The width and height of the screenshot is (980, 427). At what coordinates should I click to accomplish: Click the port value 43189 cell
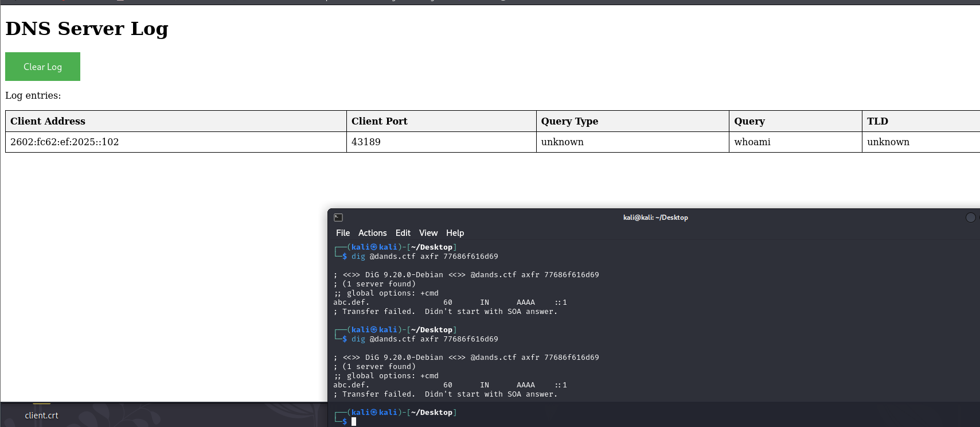[x=366, y=142]
